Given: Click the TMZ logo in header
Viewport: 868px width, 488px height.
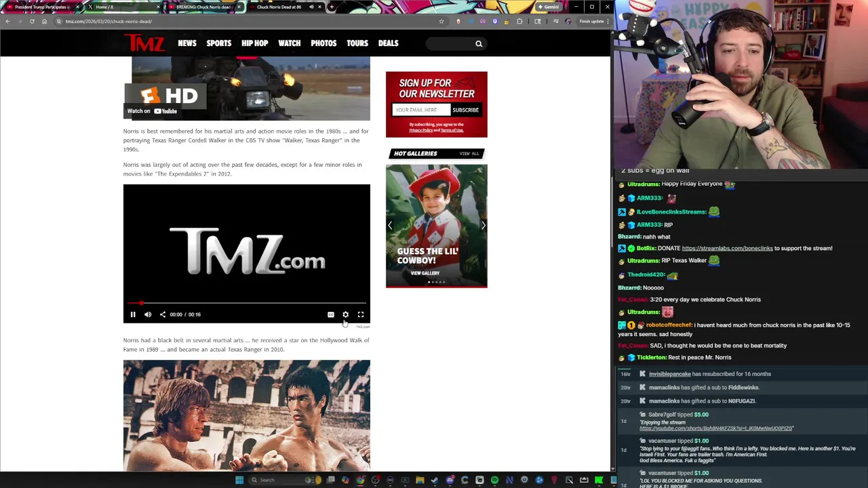Looking at the screenshot, I should coord(144,43).
